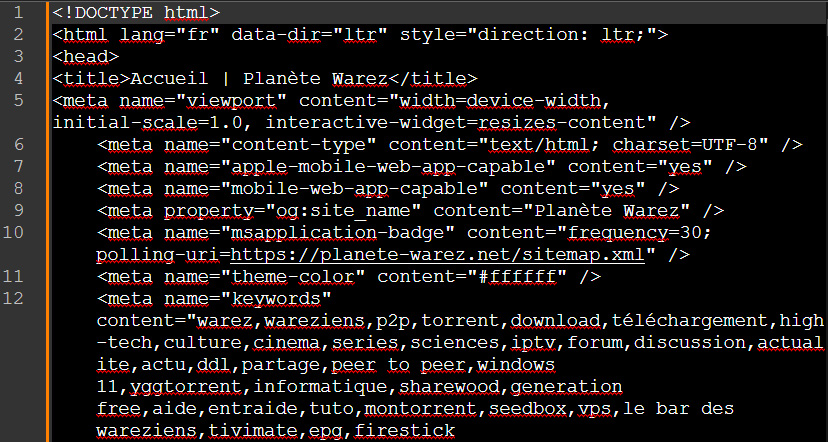Viewport: 828px width, 442px height.
Task: Click the name="theme-color" attribute
Action: pyautogui.click(x=265, y=277)
